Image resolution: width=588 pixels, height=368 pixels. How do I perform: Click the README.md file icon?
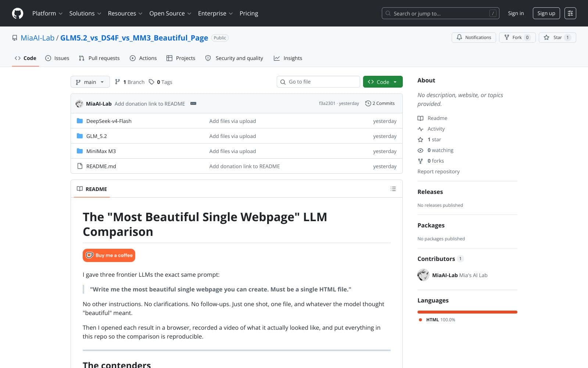pyautogui.click(x=80, y=166)
